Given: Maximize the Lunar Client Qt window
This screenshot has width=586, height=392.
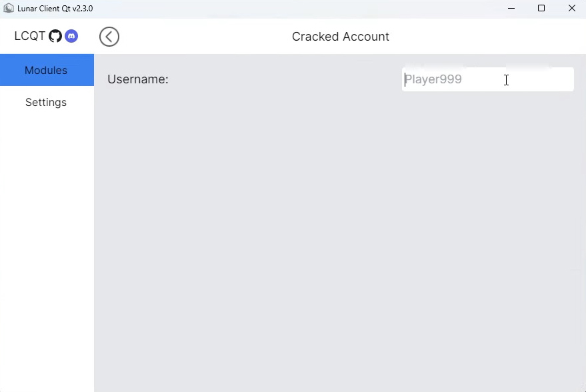Looking at the screenshot, I should coord(541,8).
